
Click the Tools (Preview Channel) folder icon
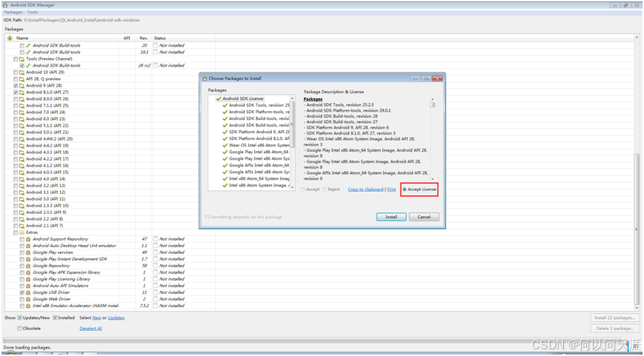[x=21, y=59]
